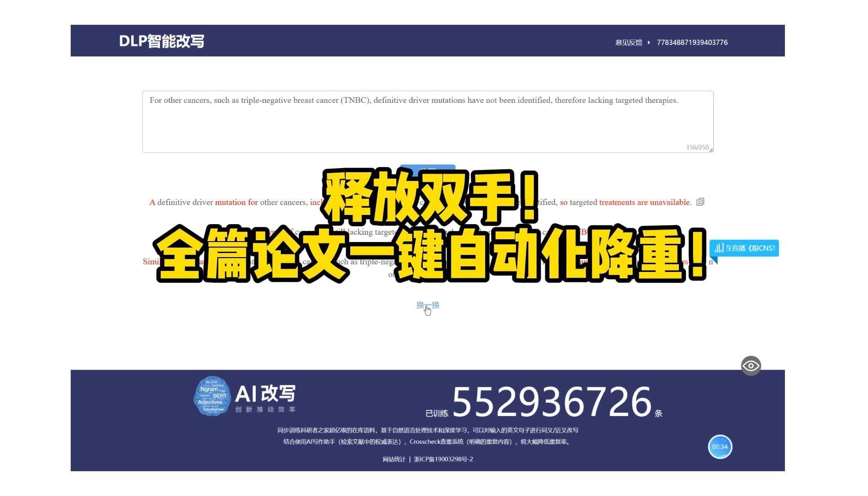Click the trained count 552936726

[x=552, y=401]
